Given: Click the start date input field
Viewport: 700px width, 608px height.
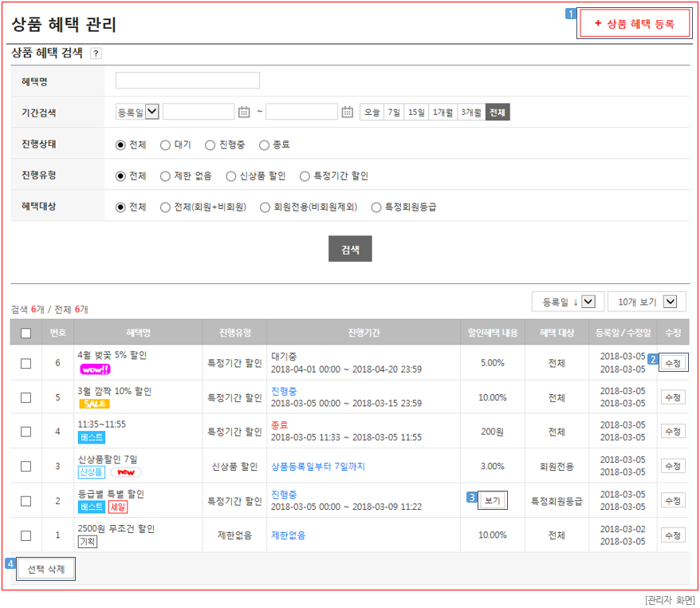Looking at the screenshot, I should click(x=199, y=112).
